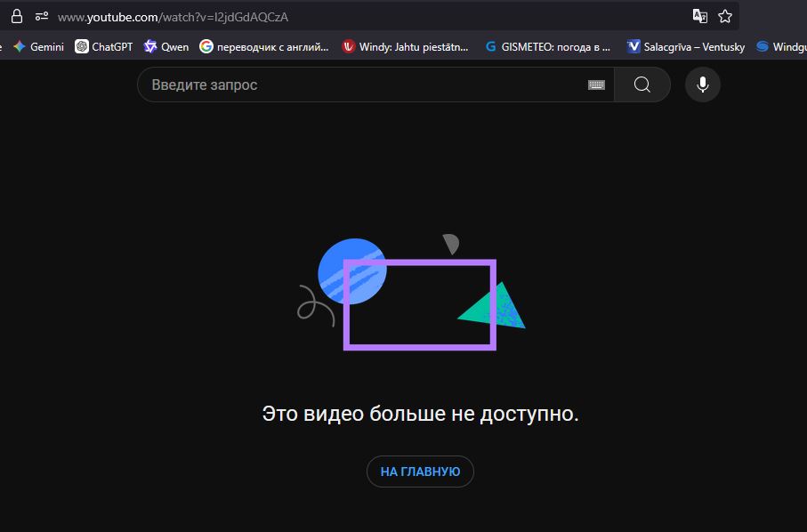Screen dimensions: 807x532
Task: Bookmark this page with star icon
Action: pyautogui.click(x=725, y=17)
